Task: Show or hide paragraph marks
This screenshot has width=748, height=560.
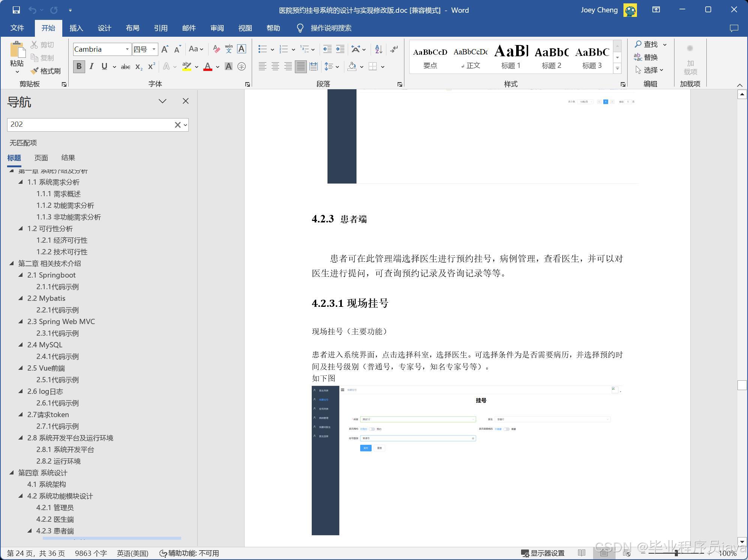Action: coord(394,49)
